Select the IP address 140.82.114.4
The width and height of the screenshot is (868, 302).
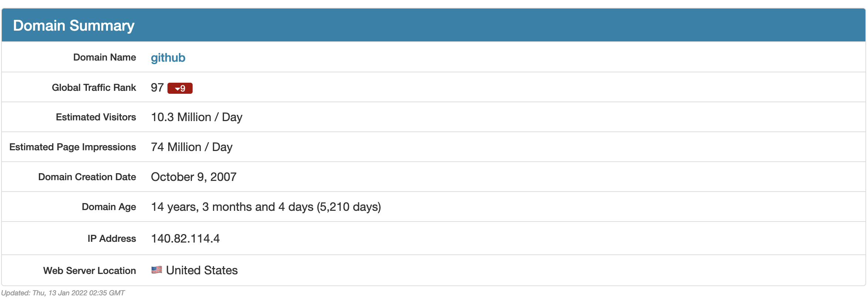coord(185,238)
